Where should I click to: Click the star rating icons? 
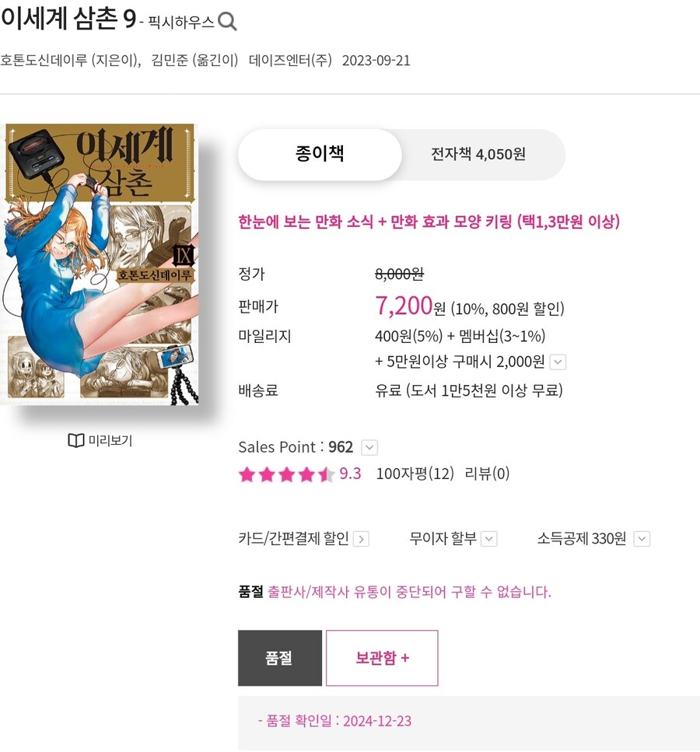click(x=286, y=474)
